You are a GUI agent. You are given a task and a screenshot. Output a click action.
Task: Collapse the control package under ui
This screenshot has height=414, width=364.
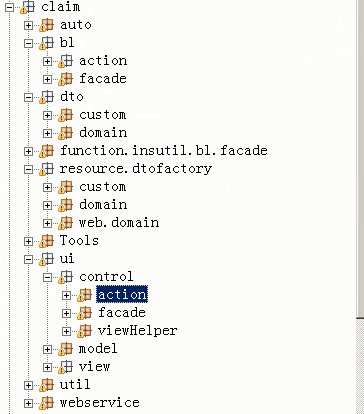click(47, 277)
